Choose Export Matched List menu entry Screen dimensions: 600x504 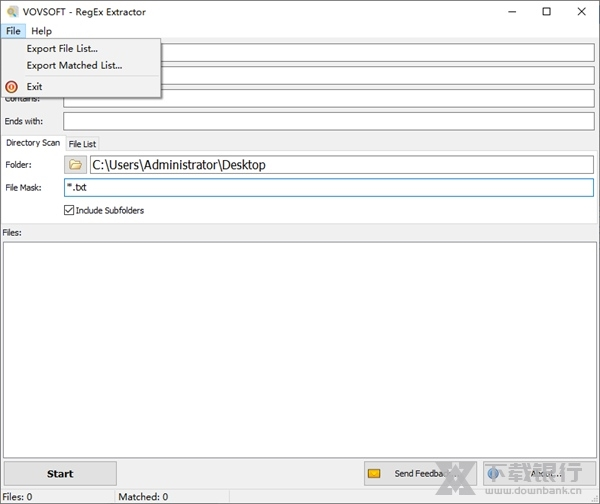coord(81,65)
